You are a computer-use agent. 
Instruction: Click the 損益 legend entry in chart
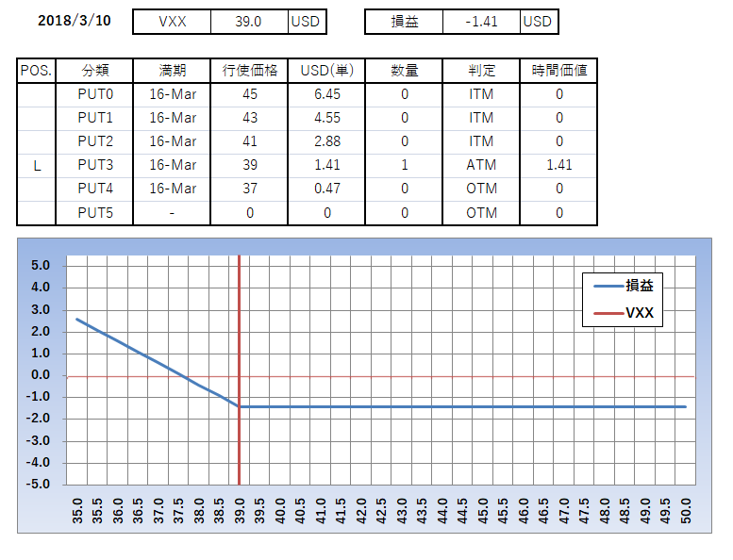(x=624, y=286)
